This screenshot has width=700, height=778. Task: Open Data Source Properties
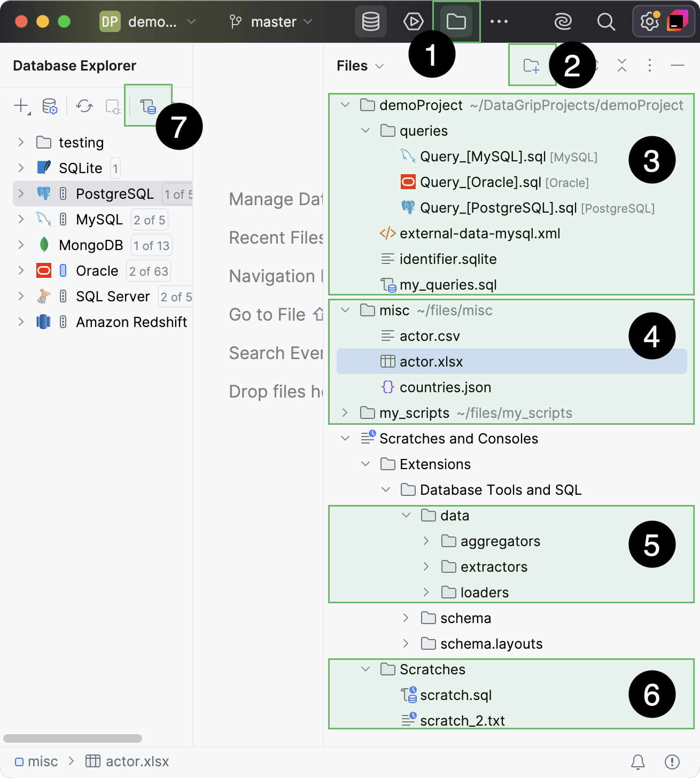pos(49,106)
